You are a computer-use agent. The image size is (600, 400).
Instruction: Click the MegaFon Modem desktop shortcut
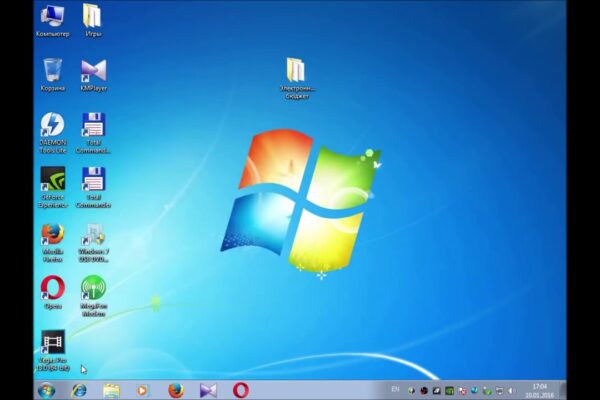point(93,290)
